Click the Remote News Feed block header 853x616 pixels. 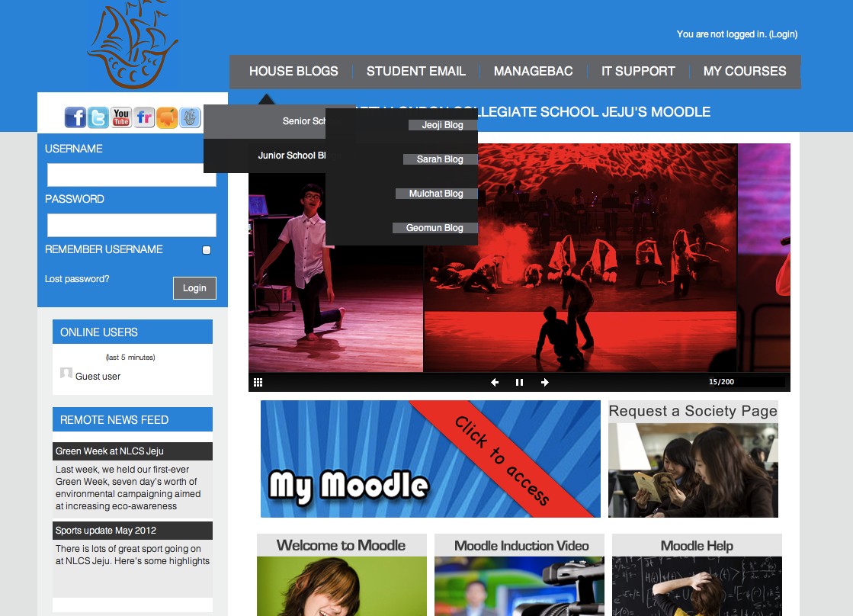click(x=133, y=419)
